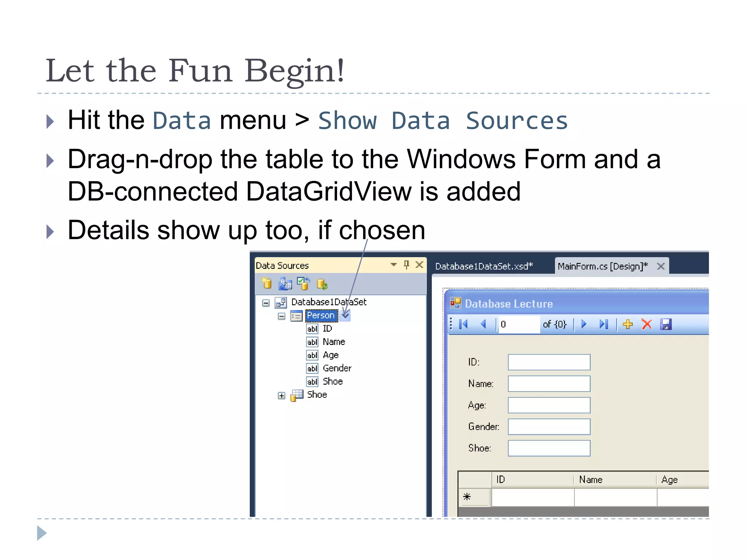Screen dimensions: 747x560
Task: Select the Shoe table node
Action: [x=317, y=394]
